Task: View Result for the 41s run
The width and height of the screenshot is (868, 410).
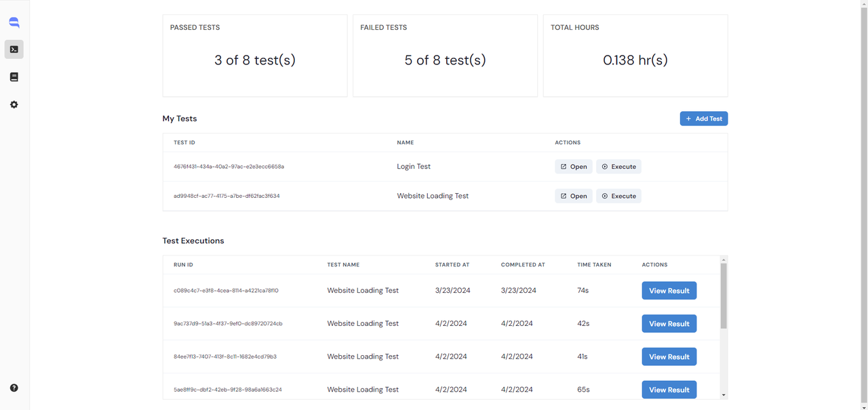Action: pos(669,357)
